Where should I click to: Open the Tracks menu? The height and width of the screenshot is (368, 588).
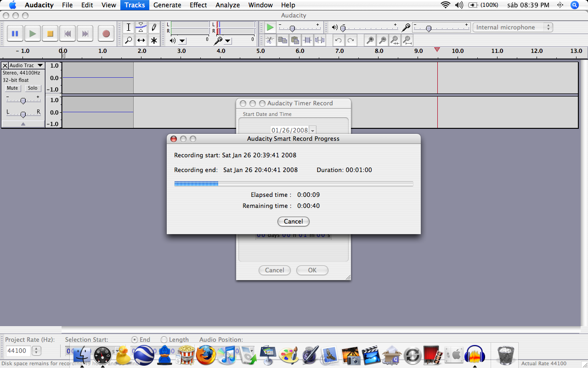(x=135, y=5)
